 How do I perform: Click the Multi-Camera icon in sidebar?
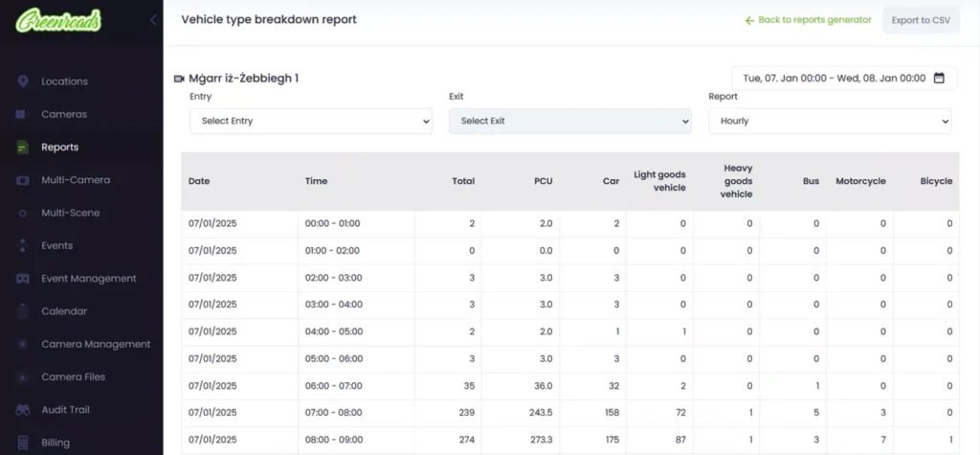point(22,180)
